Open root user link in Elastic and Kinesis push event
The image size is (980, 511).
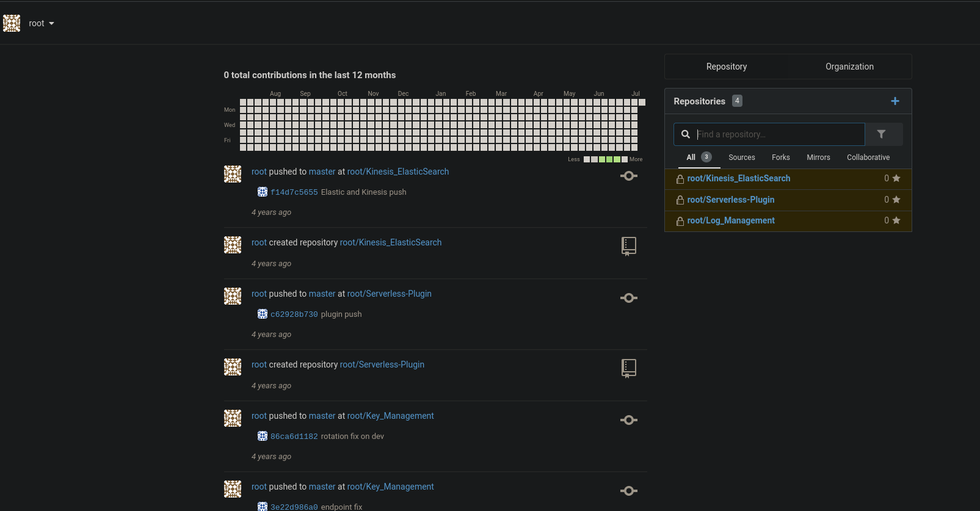click(259, 172)
